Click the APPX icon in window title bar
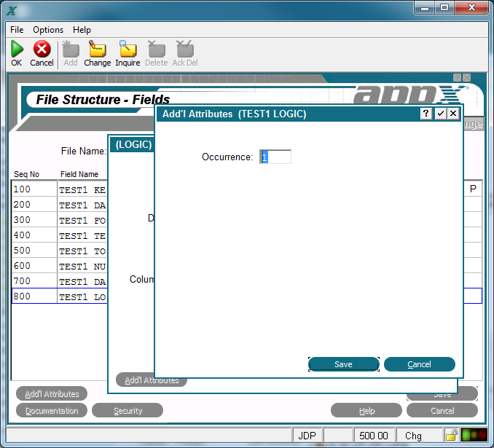This screenshot has width=494, height=448. click(x=12, y=11)
